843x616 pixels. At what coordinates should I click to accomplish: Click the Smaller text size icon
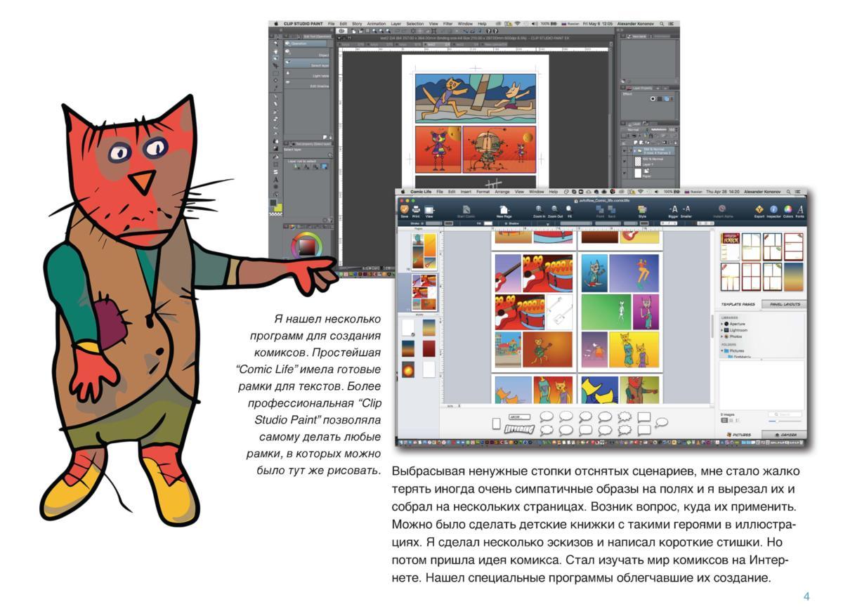pos(686,209)
